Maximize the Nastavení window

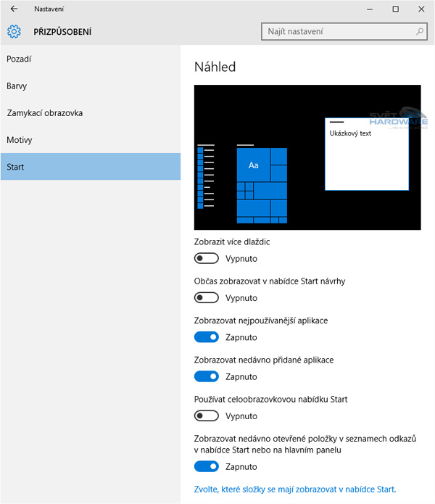(395, 9)
